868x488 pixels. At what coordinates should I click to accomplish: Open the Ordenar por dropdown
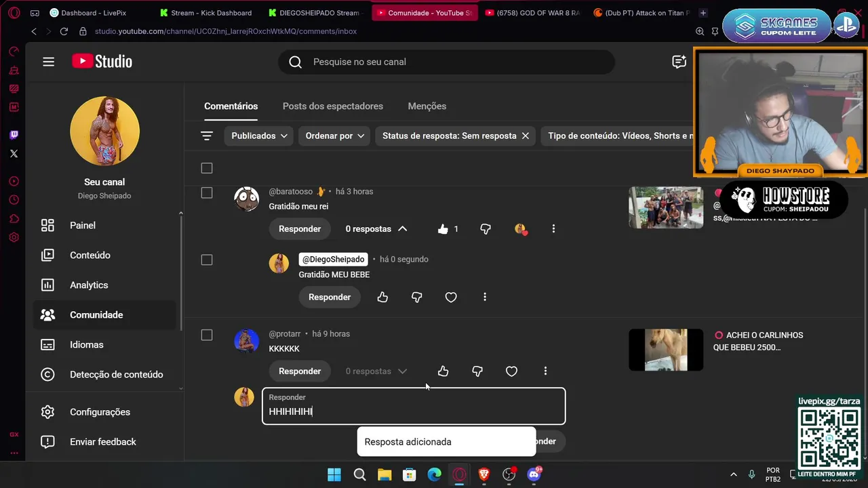tap(334, 136)
